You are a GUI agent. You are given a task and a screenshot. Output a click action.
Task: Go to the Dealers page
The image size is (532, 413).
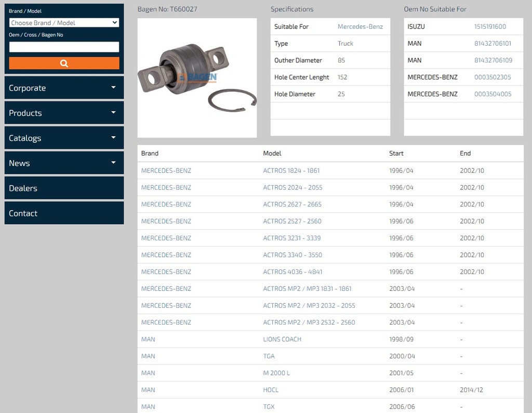coord(64,188)
